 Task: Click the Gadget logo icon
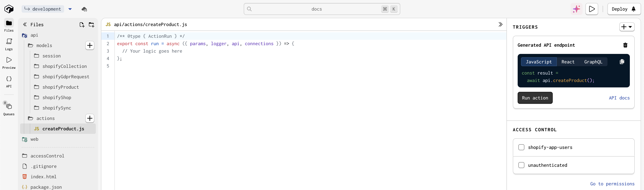click(9, 9)
